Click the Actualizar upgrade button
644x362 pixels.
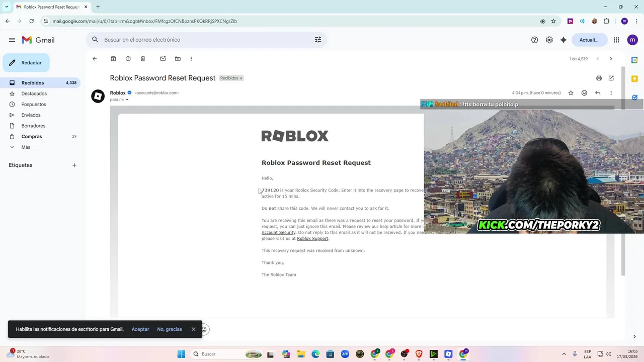pos(589,40)
